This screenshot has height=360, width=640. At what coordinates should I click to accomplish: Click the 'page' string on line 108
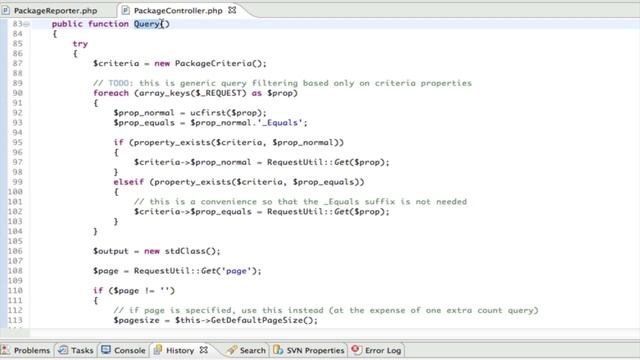pyautogui.click(x=236, y=271)
